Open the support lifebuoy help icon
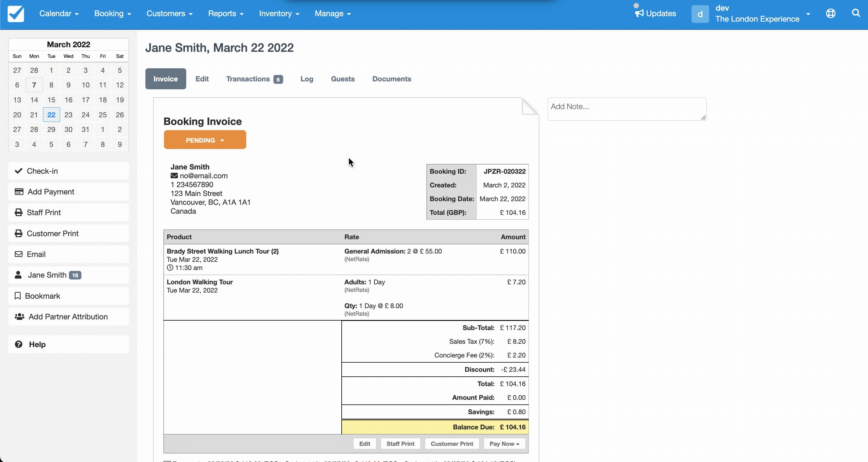The height and width of the screenshot is (462, 868). (x=831, y=13)
